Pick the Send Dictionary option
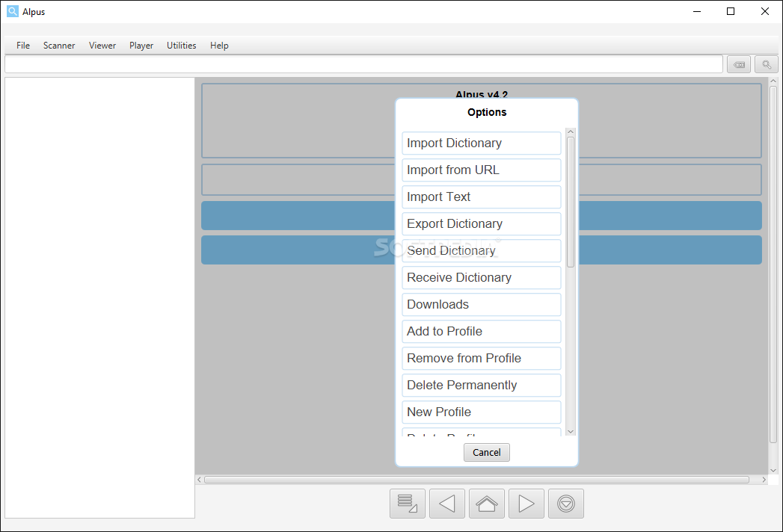The height and width of the screenshot is (532, 783). tap(482, 251)
